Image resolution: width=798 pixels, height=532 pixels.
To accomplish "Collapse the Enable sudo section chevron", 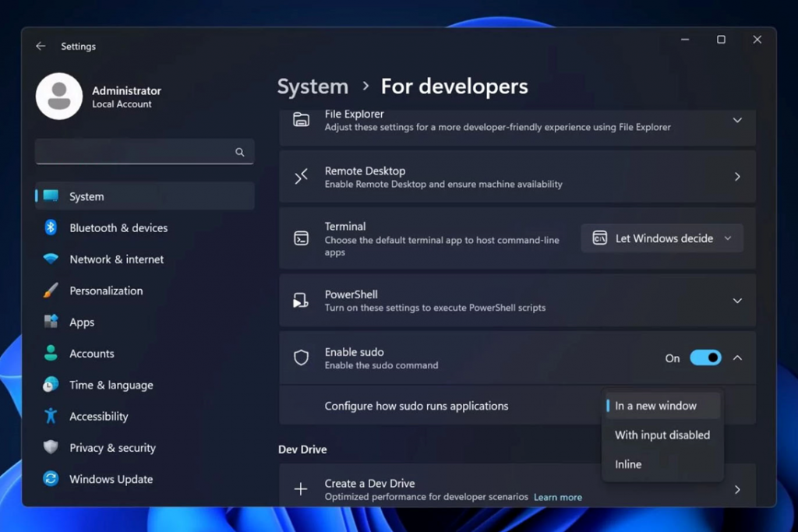I will click(x=737, y=358).
